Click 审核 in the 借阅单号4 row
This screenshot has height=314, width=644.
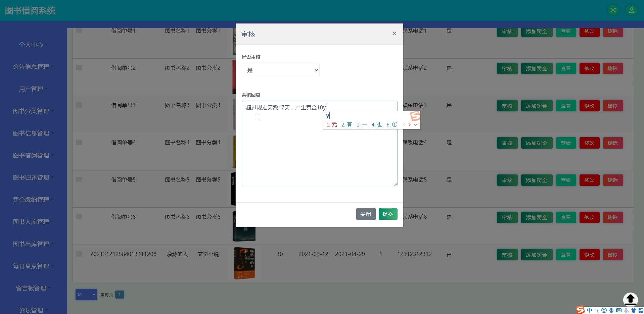(507, 143)
